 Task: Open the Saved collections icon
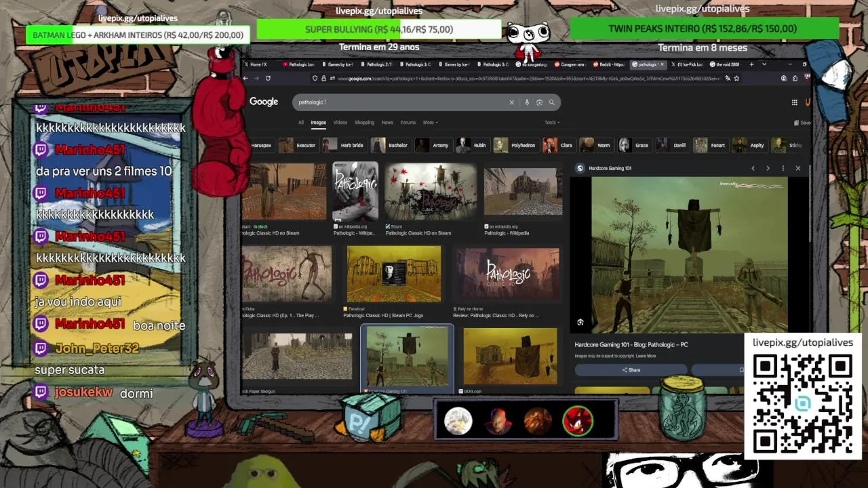(x=802, y=123)
